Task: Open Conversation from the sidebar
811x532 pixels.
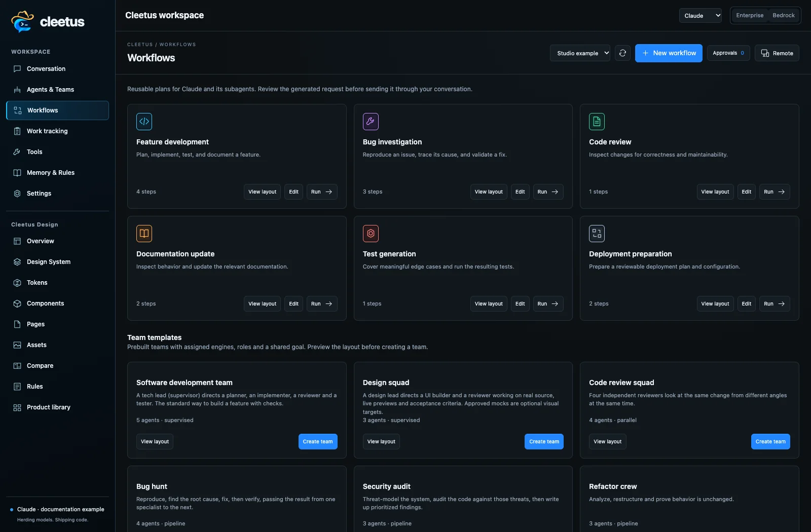Action: click(57, 69)
